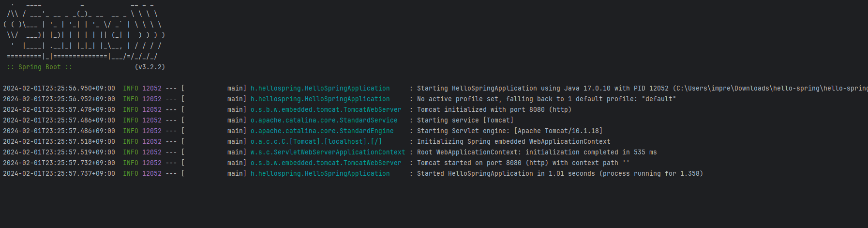The image size is (868, 228).
Task: Click the w.s.c.ServletWebServerApplicationContext logger name
Action: tap(328, 152)
